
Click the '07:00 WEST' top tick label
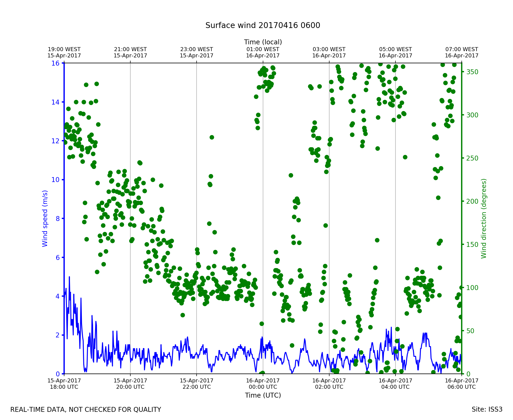[462, 49]
